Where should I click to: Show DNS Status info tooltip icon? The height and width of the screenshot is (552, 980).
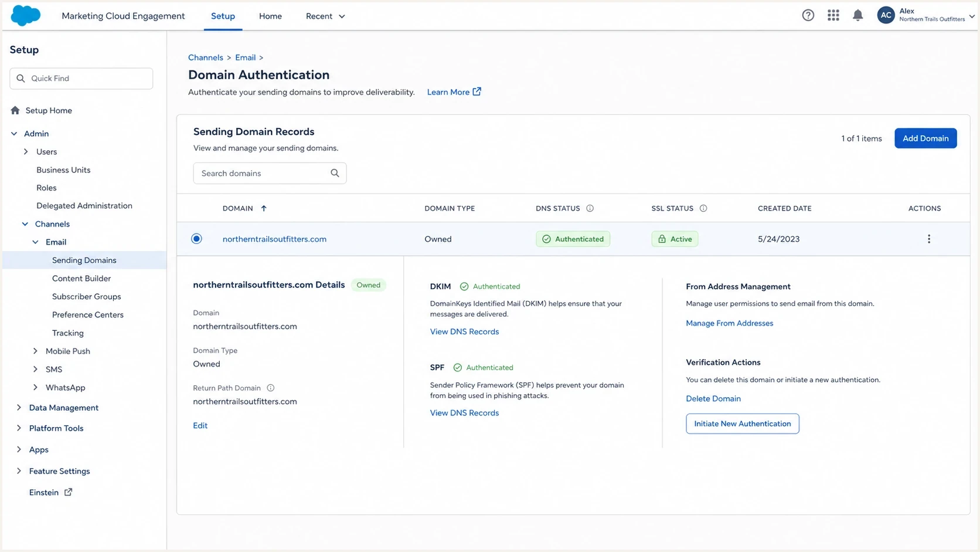(590, 208)
